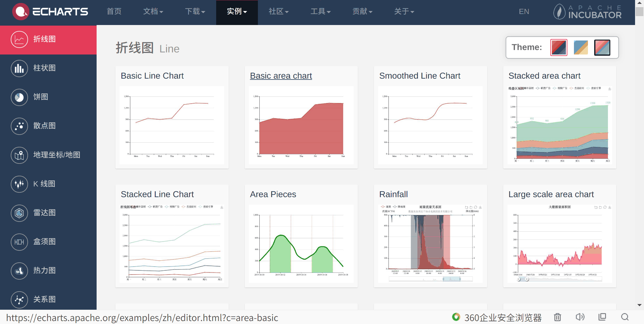Click the download icon on the Rainfall chart
Screen dimensions: 644x324
coord(481,207)
